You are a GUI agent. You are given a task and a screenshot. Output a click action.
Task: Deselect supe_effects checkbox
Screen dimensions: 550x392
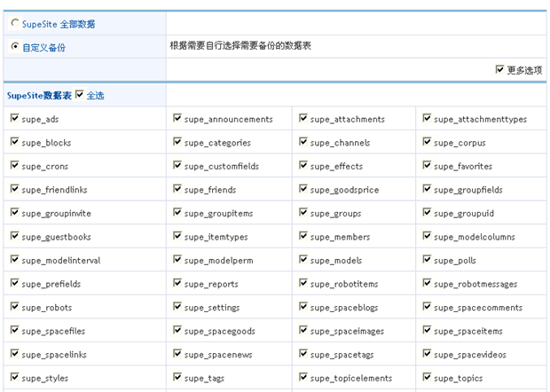[303, 165]
